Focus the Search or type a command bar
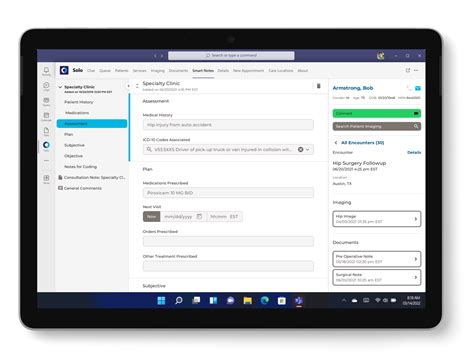The width and height of the screenshot is (474, 363). tap(231, 55)
